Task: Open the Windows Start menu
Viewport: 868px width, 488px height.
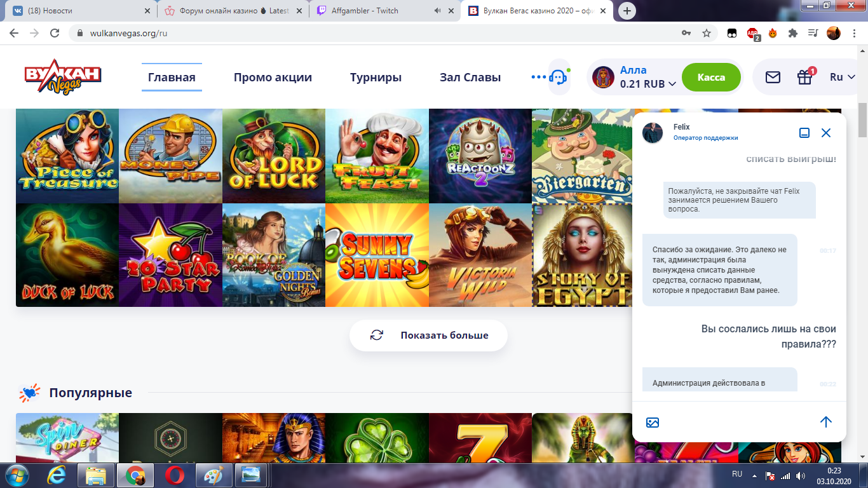Action: pos(17,475)
